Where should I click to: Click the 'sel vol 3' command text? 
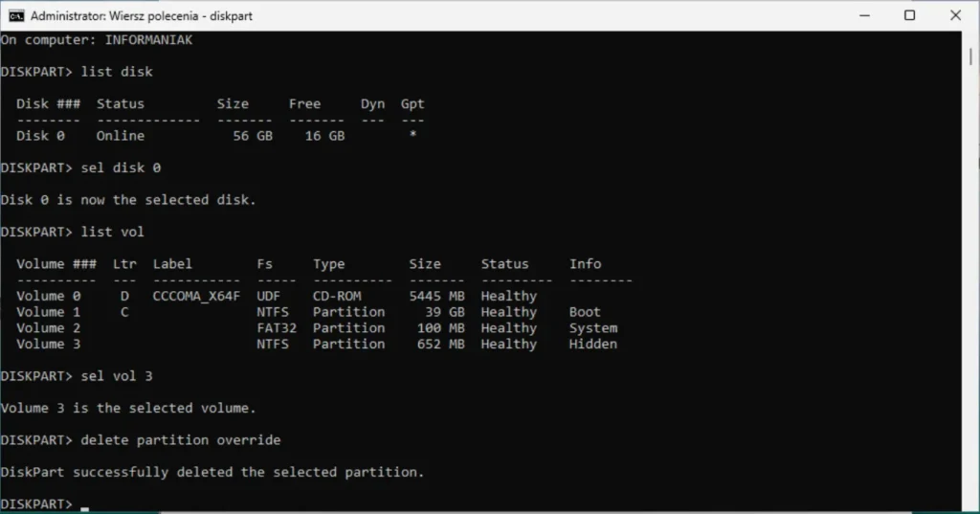(x=117, y=375)
